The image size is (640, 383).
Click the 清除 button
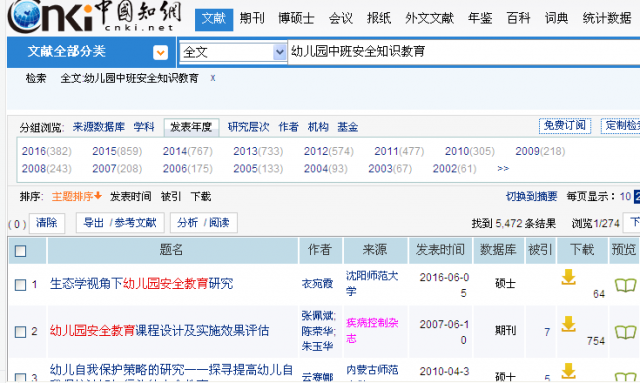coord(47,223)
